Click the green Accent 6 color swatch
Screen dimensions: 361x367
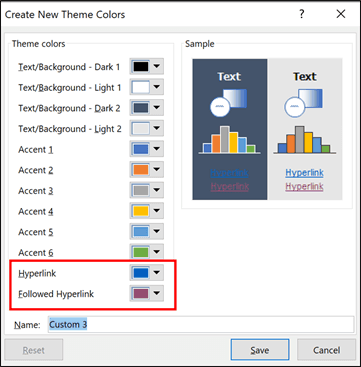(141, 252)
